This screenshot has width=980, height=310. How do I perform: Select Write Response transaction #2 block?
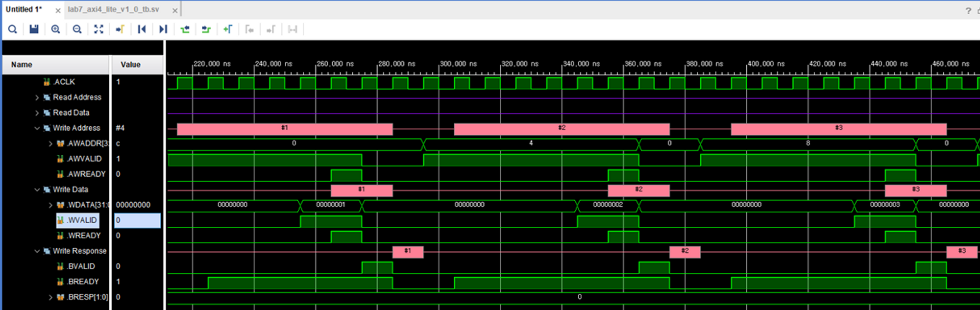pos(685,252)
